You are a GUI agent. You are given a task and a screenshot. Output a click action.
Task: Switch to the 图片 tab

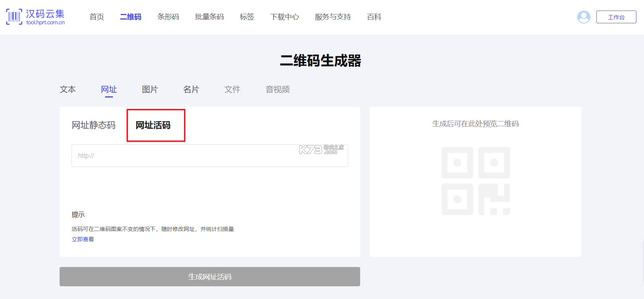click(x=150, y=89)
